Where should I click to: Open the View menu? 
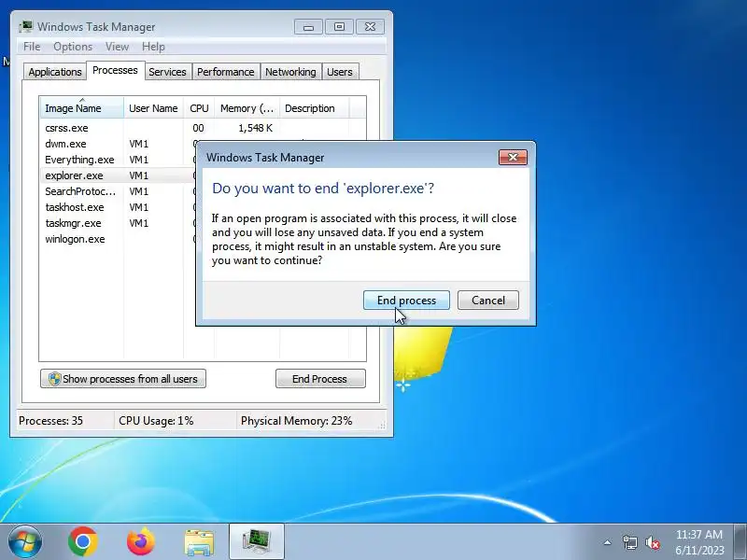tap(118, 47)
